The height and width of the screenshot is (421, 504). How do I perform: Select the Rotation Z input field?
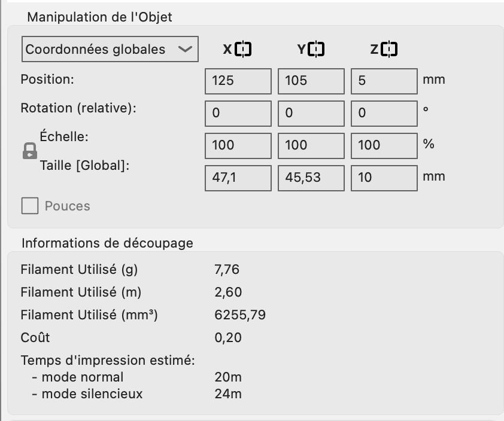[384, 113]
